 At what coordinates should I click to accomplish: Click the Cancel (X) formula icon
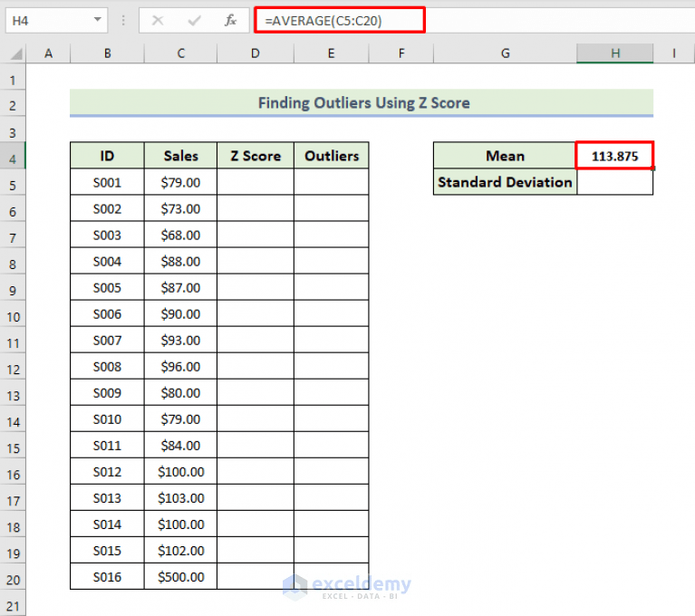(158, 21)
